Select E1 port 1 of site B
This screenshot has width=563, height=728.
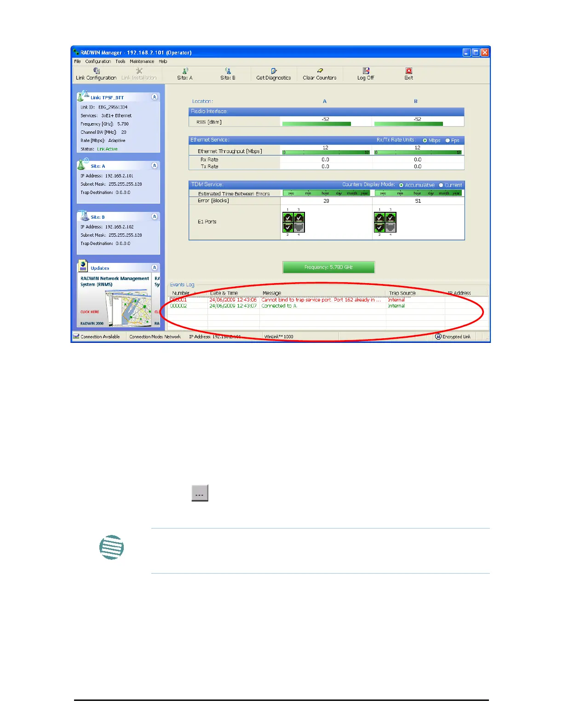coord(380,217)
